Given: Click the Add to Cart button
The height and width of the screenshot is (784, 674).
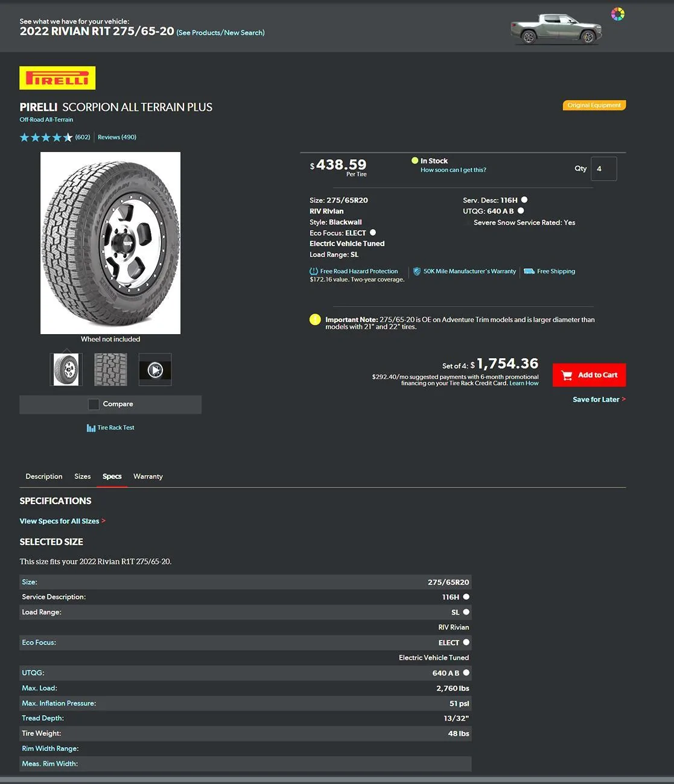Looking at the screenshot, I should tap(589, 375).
